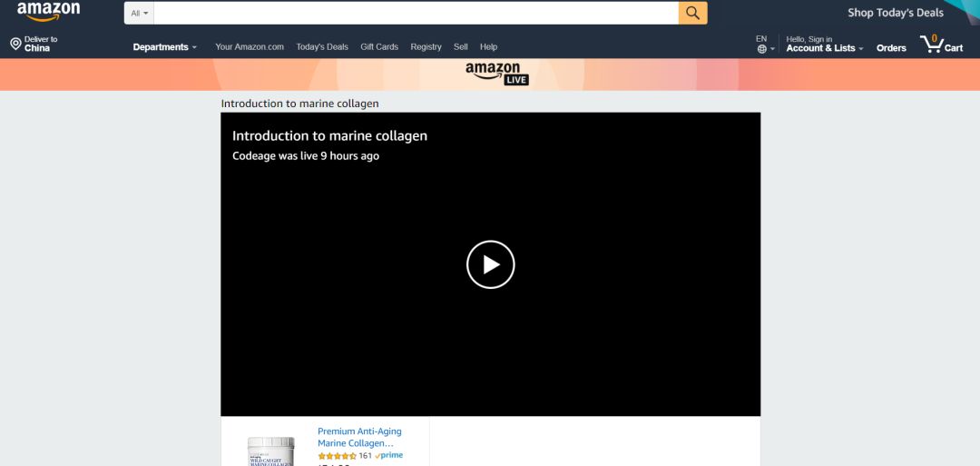Open the All search category dropdown
This screenshot has width=980, height=466.
[x=140, y=13]
